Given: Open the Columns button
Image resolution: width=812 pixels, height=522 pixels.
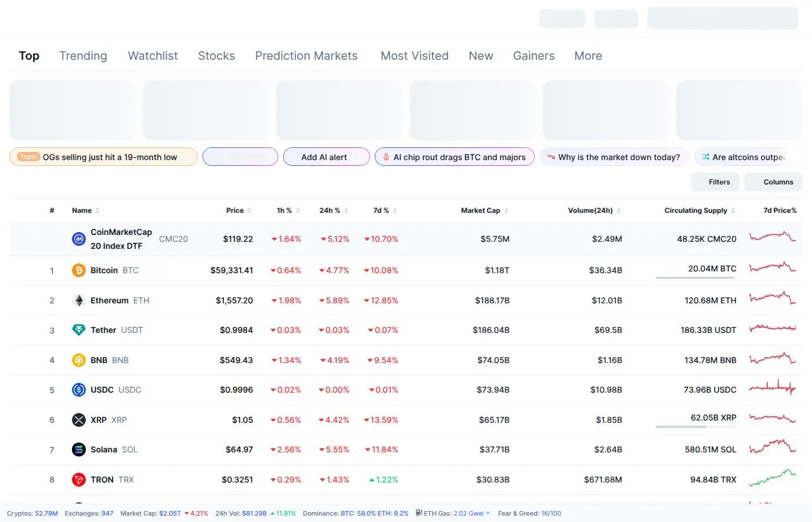Looking at the screenshot, I should click(x=773, y=182).
